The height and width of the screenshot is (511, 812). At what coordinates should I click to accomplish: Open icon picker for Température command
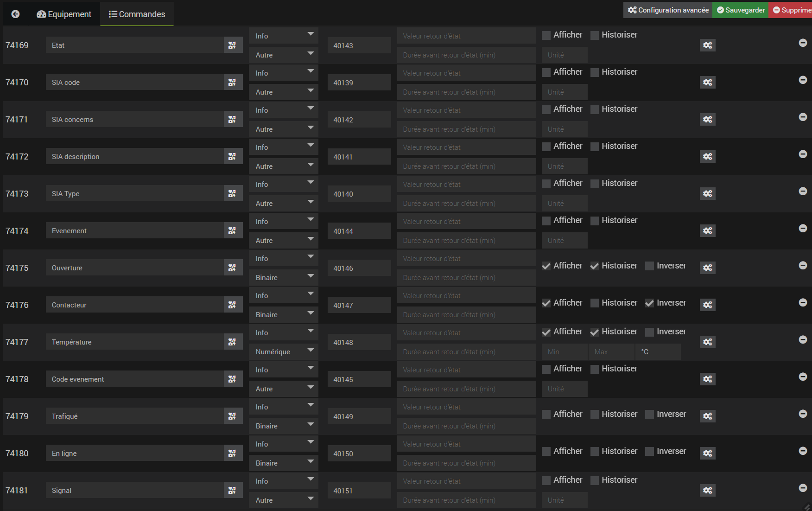click(233, 342)
